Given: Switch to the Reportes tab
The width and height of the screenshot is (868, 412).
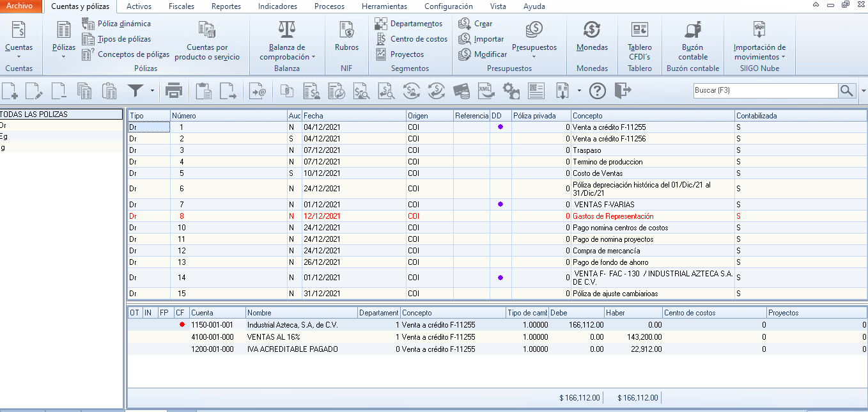Looking at the screenshot, I should tap(226, 6).
